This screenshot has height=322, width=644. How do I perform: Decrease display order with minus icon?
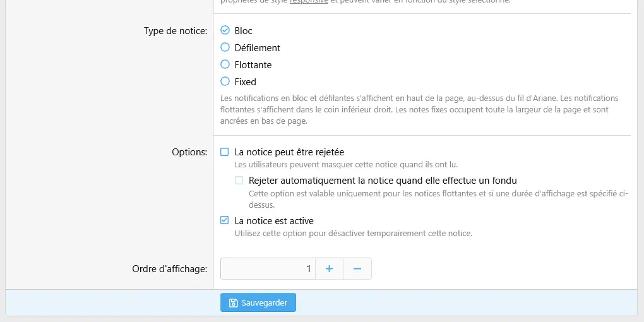coord(357,268)
